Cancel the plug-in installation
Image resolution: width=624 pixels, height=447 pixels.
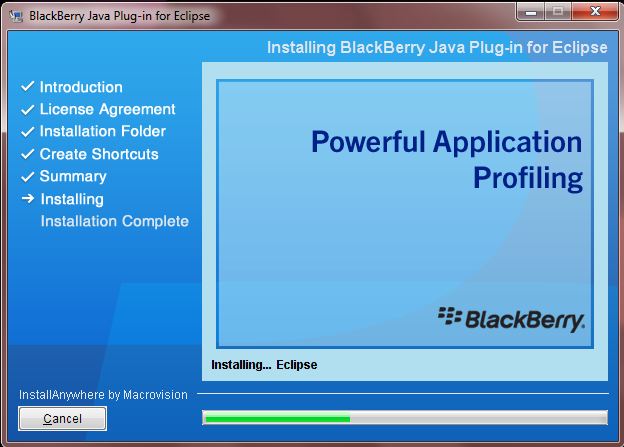(x=62, y=418)
